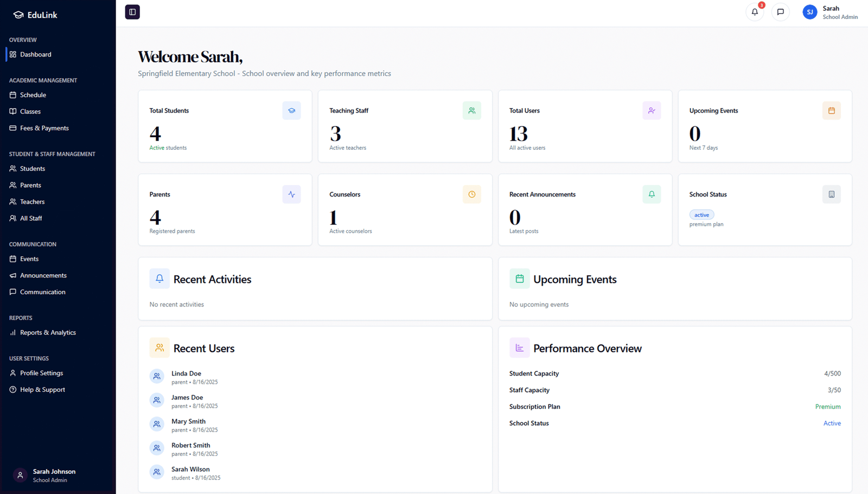
Task: Click Help & Support link
Action: [42, 390]
